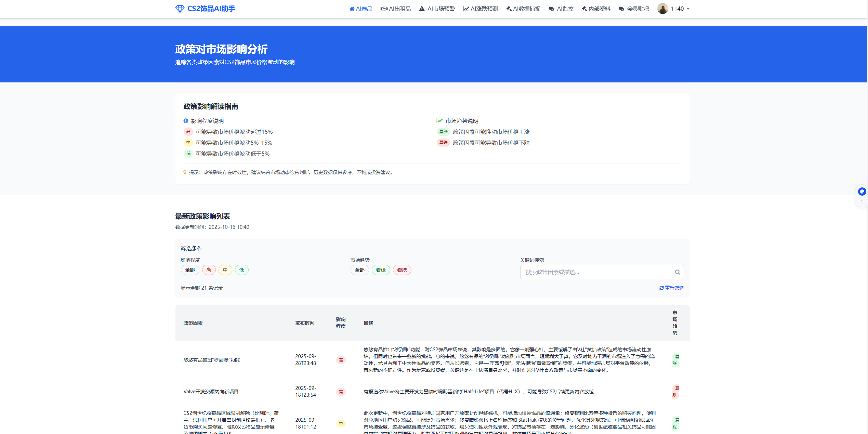Select the AI涨跌预测 chart icon
This screenshot has height=434, width=868.
point(466,9)
